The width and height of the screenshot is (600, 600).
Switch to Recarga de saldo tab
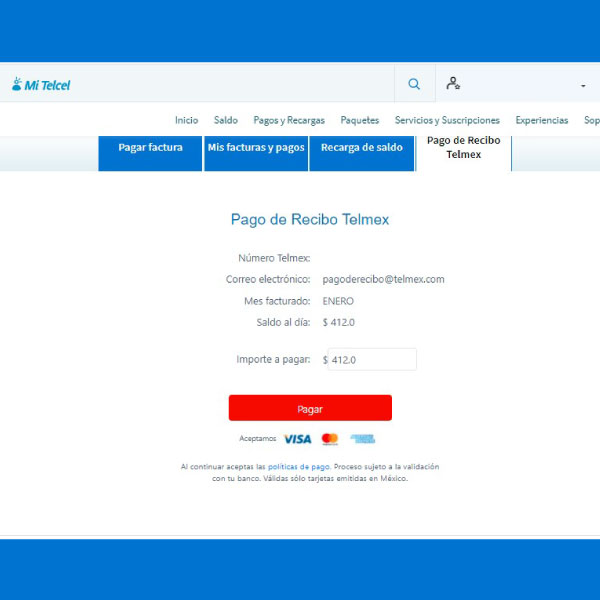point(362,148)
